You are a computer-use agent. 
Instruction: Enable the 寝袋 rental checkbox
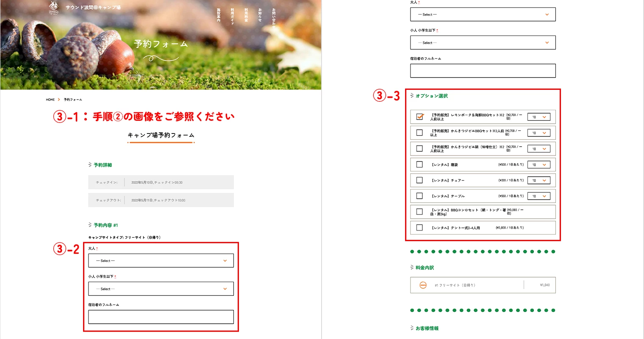click(419, 164)
